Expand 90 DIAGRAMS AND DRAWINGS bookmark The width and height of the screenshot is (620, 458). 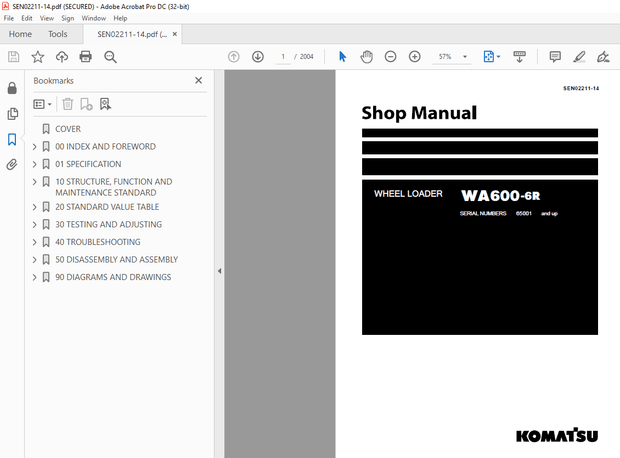click(34, 277)
